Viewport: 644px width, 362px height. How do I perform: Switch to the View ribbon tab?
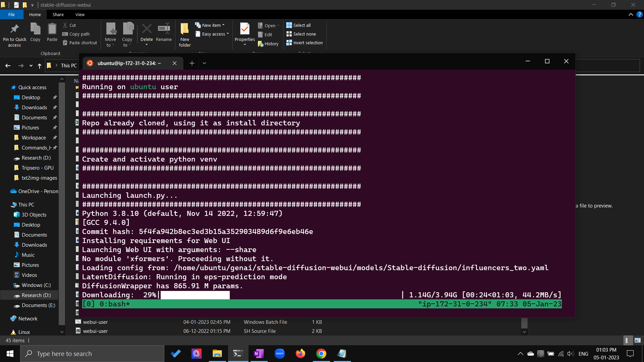[x=80, y=14]
